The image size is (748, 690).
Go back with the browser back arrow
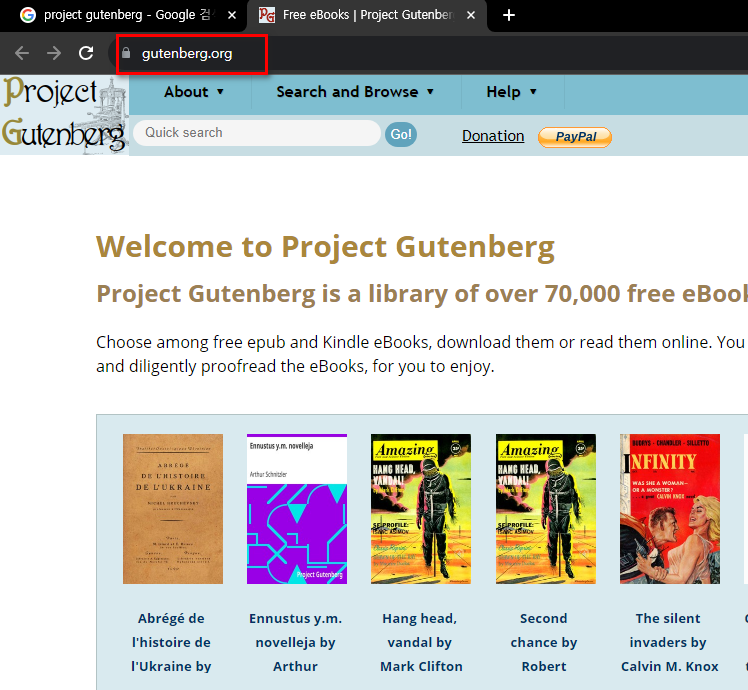[x=22, y=53]
